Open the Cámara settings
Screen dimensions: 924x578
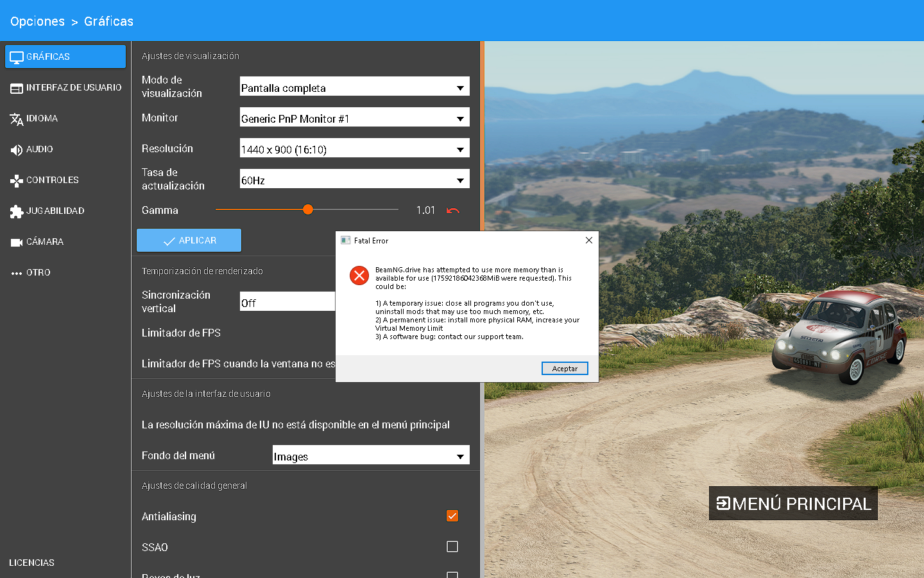click(x=65, y=241)
